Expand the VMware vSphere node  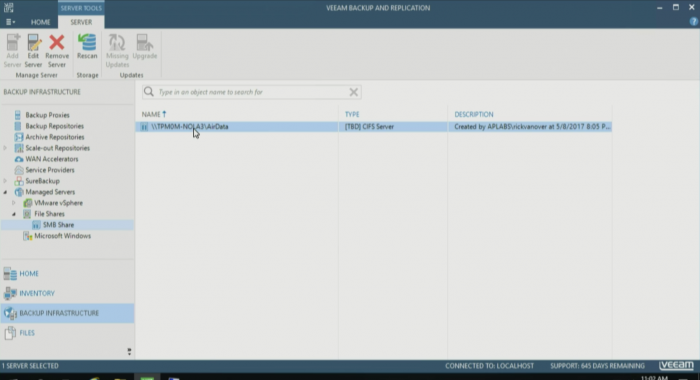(14, 203)
